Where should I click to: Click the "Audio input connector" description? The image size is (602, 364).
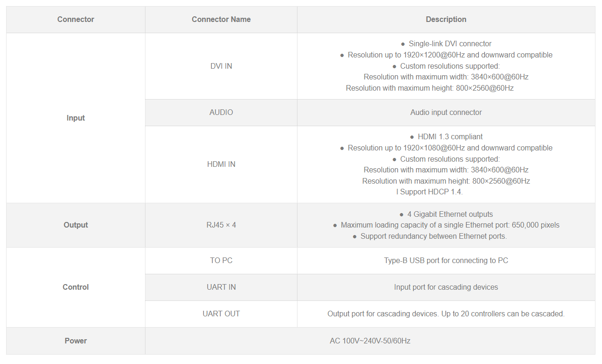pyautogui.click(x=446, y=113)
